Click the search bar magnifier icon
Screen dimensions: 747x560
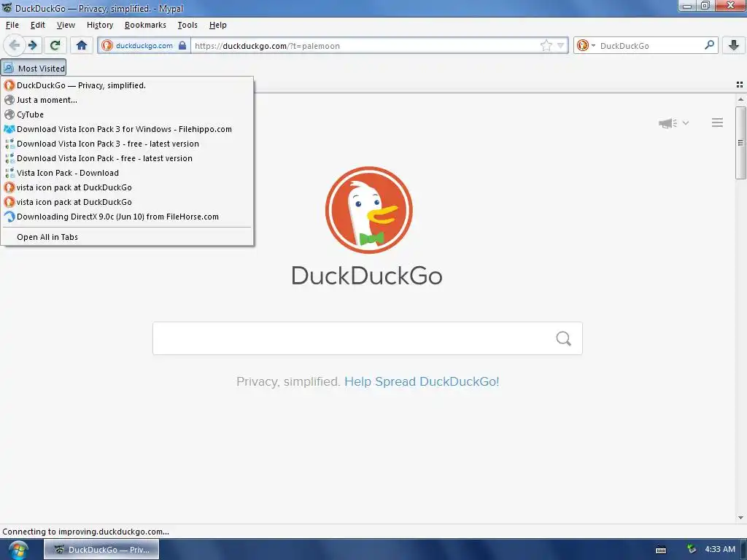point(709,45)
